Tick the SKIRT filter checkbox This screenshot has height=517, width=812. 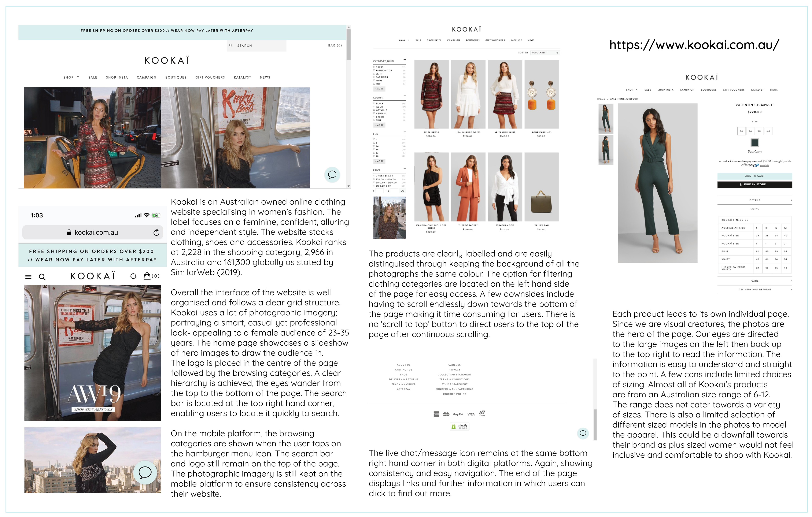[x=374, y=74]
